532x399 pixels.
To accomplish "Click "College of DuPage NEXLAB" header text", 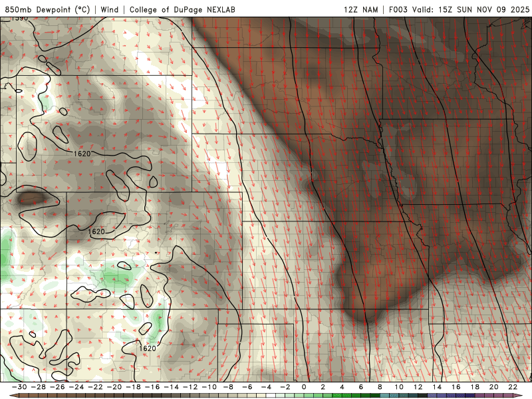I will (x=182, y=9).
